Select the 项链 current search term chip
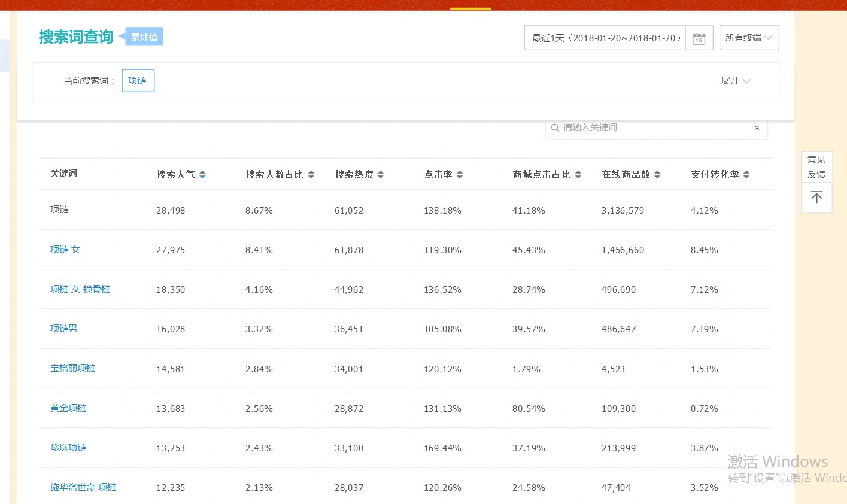The image size is (847, 504). [x=138, y=80]
